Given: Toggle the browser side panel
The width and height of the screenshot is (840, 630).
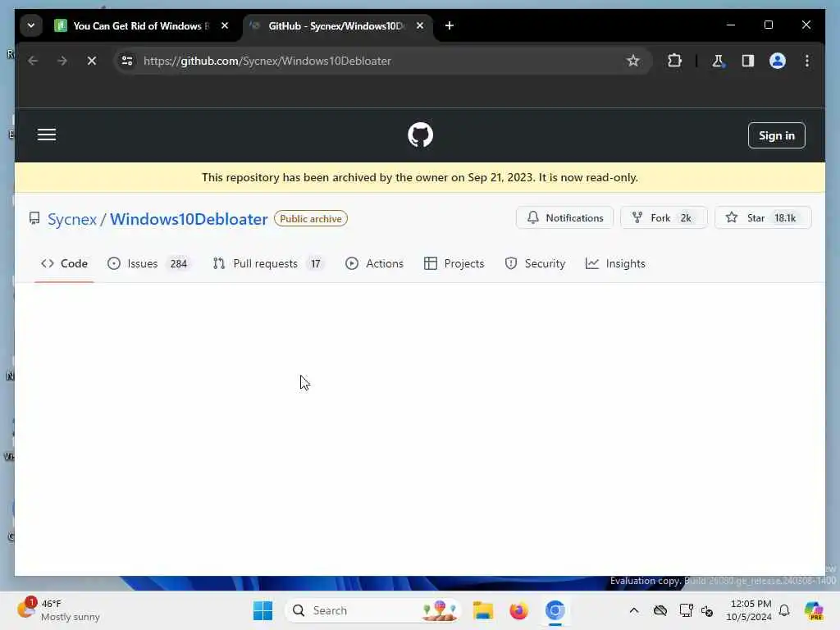Looking at the screenshot, I should pyautogui.click(x=748, y=61).
